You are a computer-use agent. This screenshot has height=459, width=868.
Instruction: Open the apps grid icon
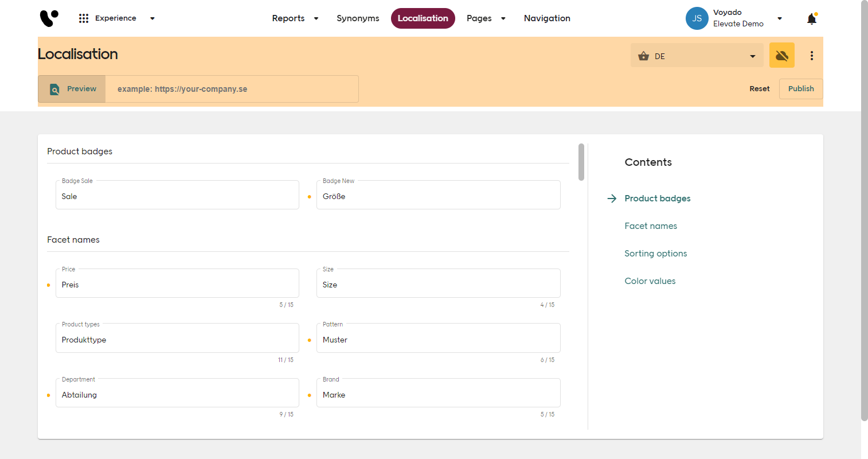click(x=84, y=18)
